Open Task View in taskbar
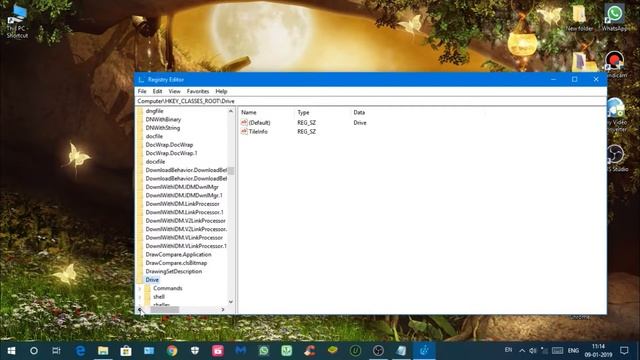 pyautogui.click(x=56, y=351)
